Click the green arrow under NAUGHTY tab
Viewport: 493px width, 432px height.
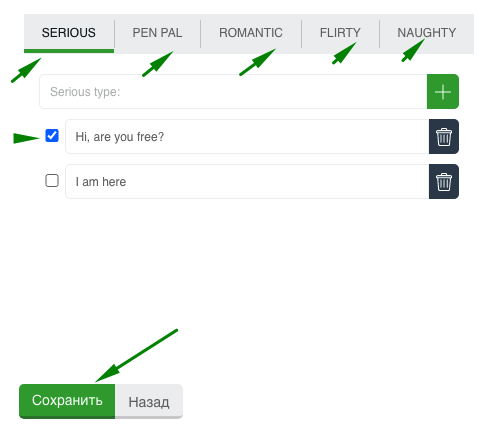[413, 50]
